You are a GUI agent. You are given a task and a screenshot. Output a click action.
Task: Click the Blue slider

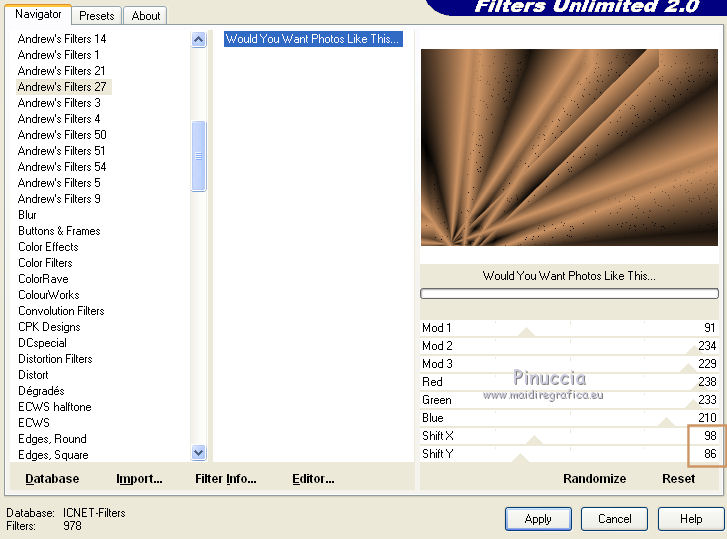coord(569,418)
